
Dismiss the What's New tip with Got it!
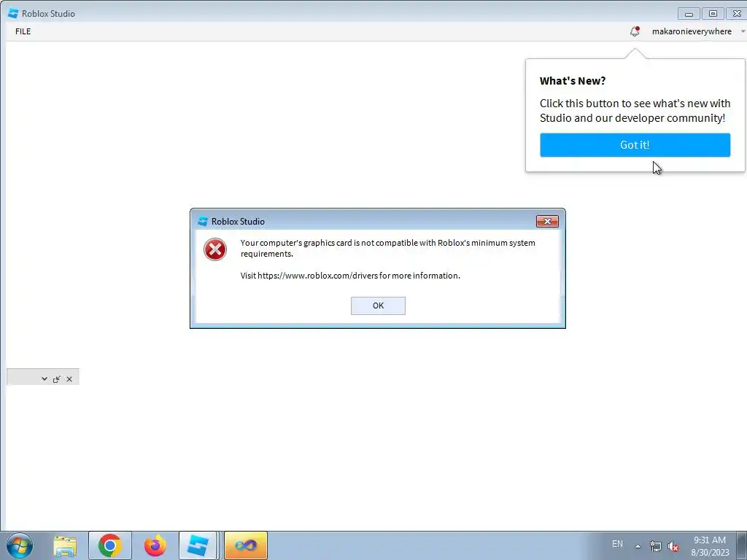coord(635,145)
